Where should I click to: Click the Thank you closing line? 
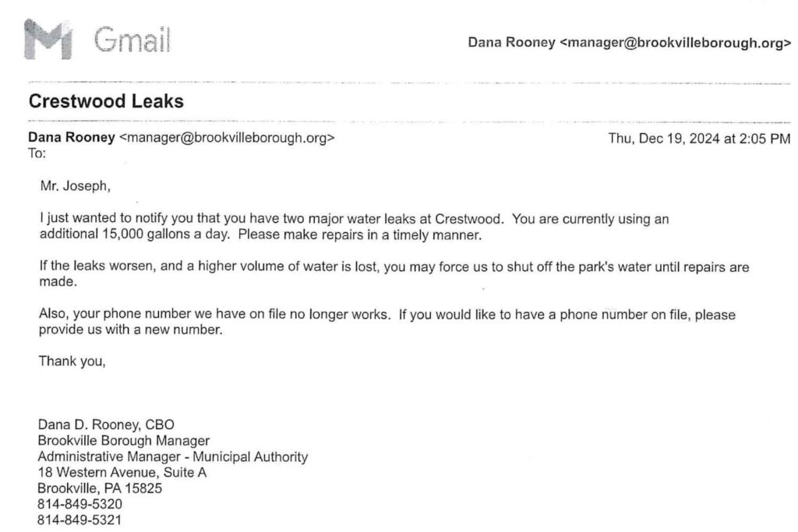point(72,361)
